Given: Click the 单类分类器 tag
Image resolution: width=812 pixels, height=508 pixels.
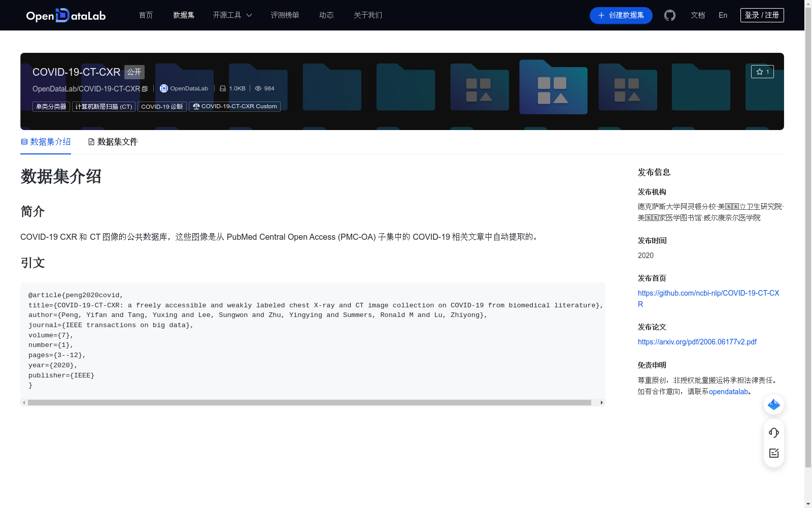Looking at the screenshot, I should (51, 107).
